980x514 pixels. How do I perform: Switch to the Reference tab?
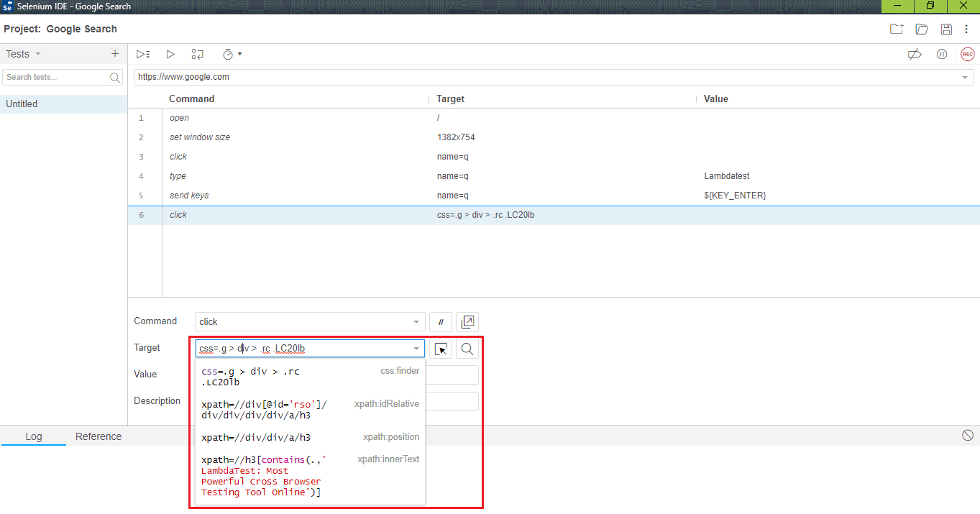tap(99, 436)
